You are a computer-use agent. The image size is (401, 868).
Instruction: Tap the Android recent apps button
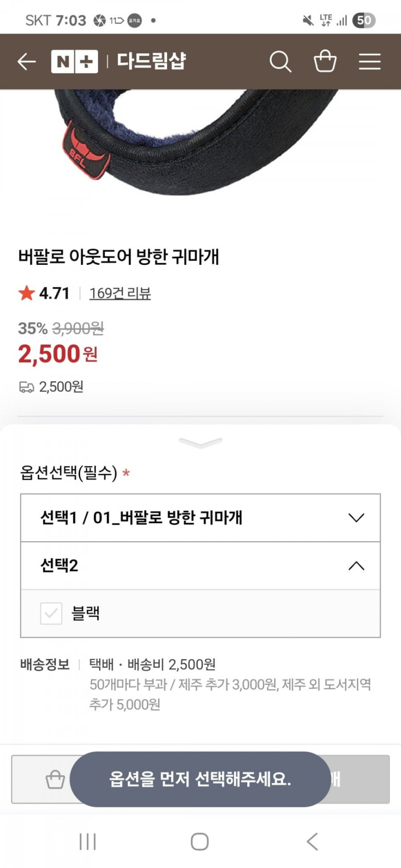click(x=87, y=841)
